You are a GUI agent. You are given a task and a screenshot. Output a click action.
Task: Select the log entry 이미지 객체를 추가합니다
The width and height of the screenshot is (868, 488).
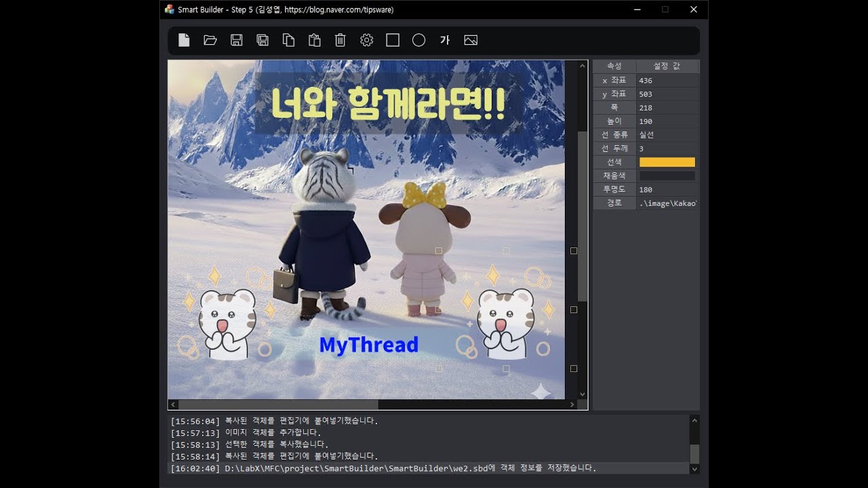click(x=429, y=432)
